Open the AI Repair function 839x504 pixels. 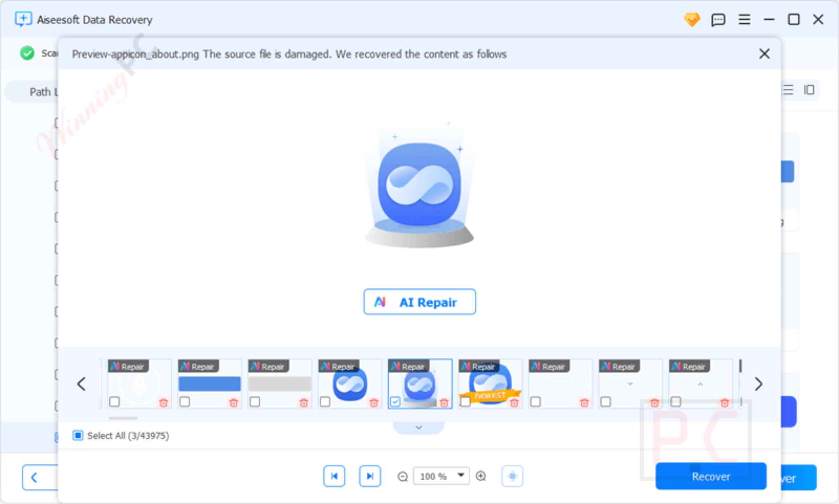pos(419,302)
